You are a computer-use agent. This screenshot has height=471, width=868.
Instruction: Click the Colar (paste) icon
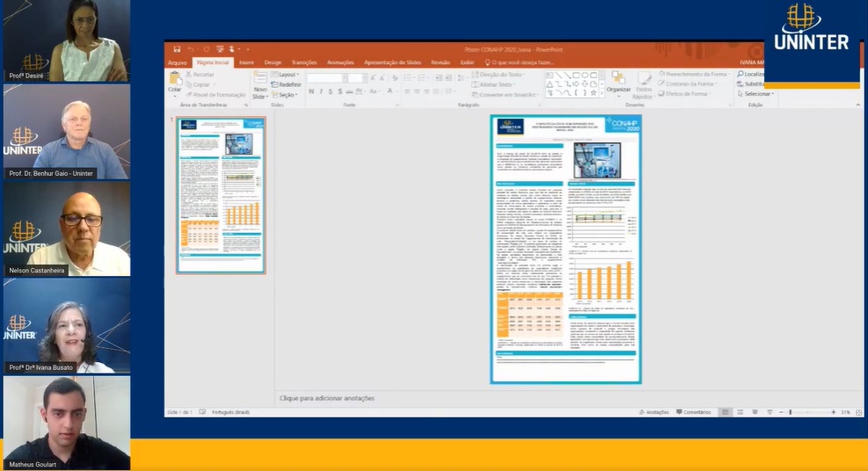(175, 81)
